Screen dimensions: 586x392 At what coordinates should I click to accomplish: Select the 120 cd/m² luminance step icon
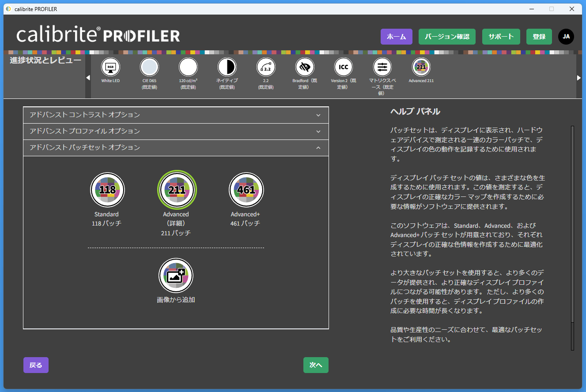tap(188, 68)
